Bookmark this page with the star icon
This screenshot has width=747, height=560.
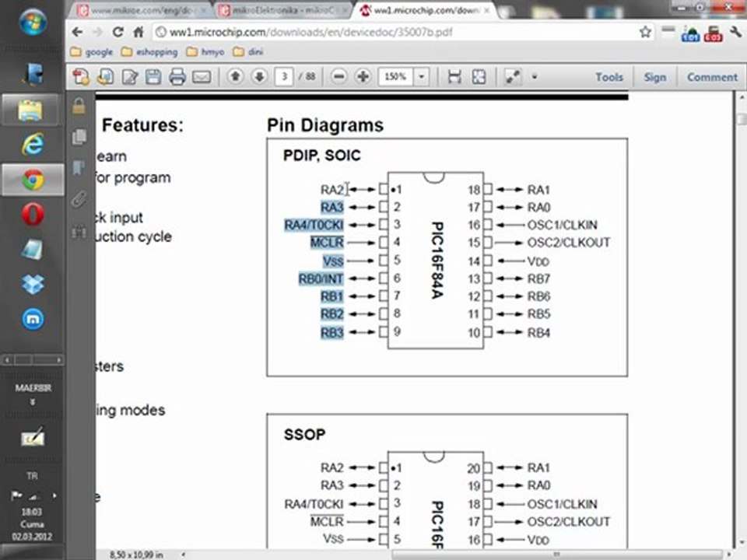pos(645,32)
